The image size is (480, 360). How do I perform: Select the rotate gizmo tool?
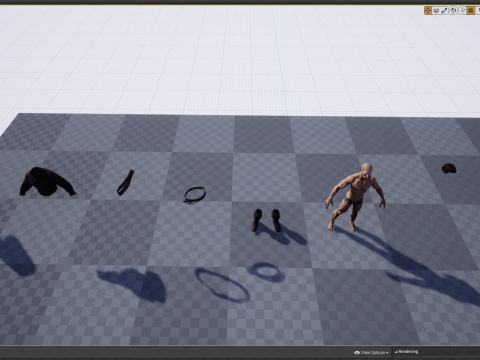point(436,11)
